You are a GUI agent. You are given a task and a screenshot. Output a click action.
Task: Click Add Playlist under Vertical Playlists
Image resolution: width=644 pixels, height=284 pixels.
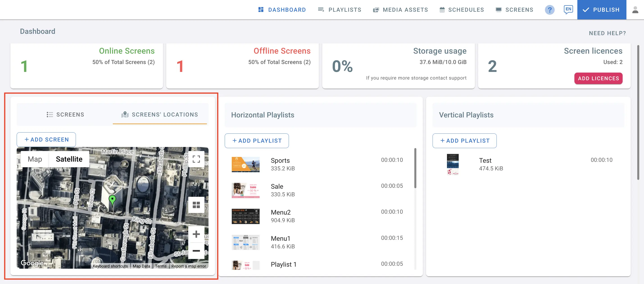click(465, 140)
